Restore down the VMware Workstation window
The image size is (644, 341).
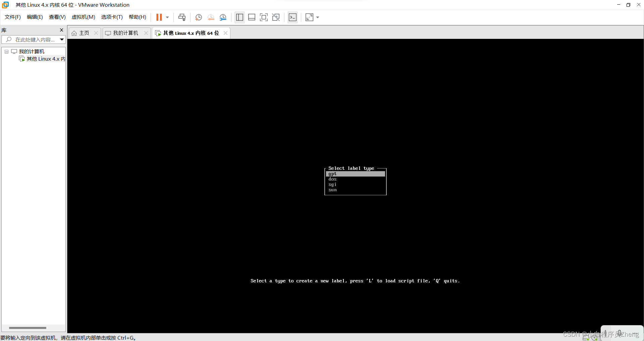tap(628, 5)
